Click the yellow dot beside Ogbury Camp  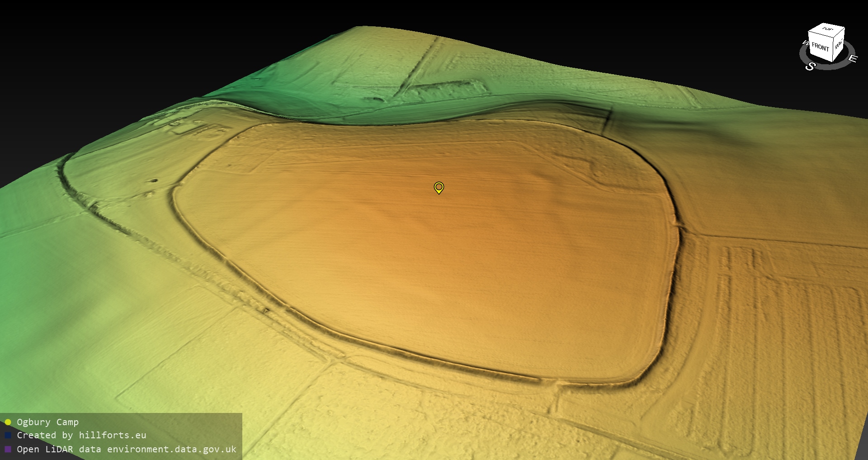point(8,422)
